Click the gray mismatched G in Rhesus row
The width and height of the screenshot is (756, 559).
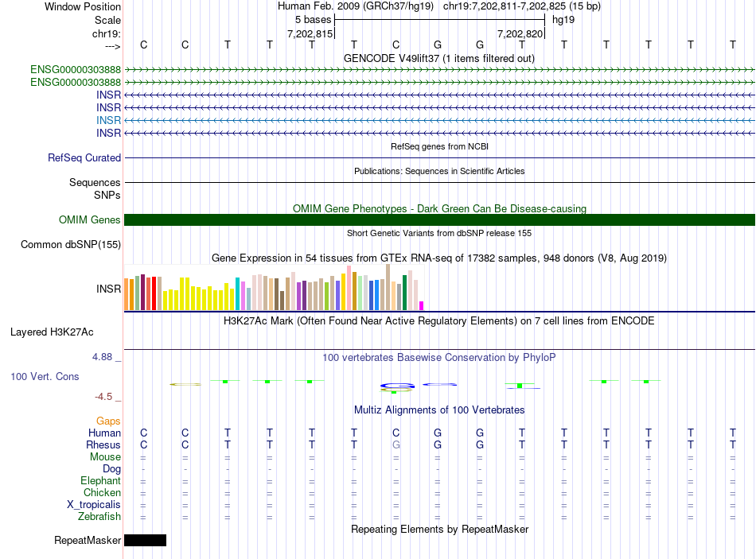[396, 444]
